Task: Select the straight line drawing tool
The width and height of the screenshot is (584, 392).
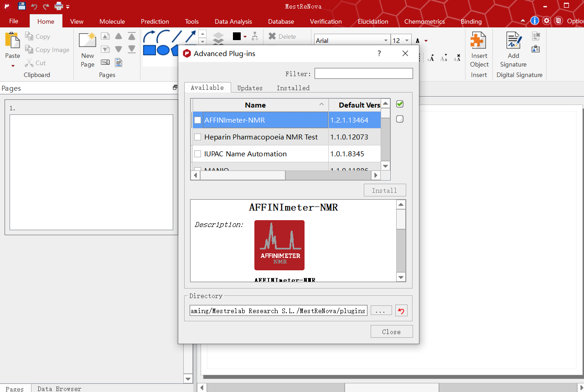Action: tap(177, 36)
